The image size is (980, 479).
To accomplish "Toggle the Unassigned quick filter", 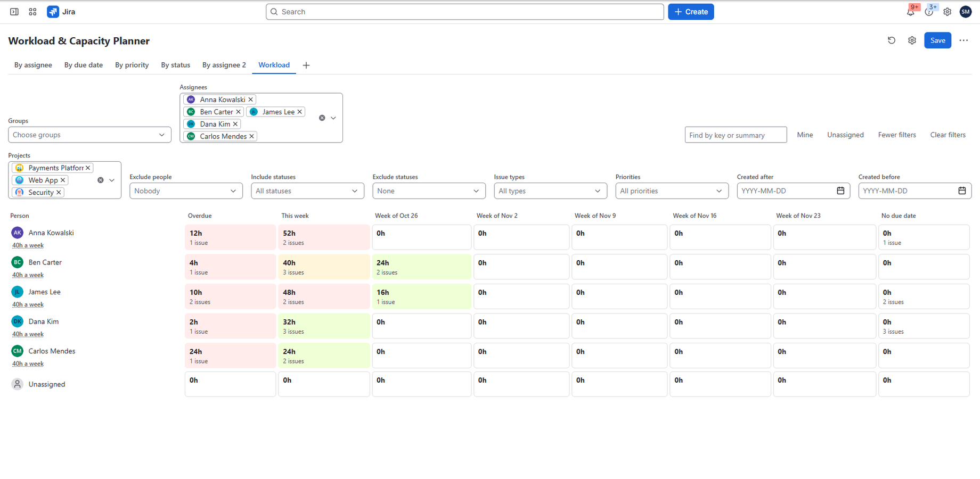I will tap(845, 135).
